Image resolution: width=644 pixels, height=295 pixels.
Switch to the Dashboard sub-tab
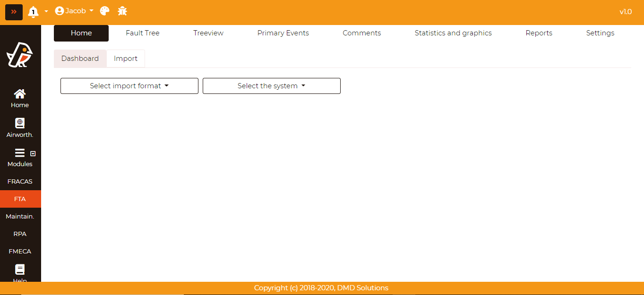click(80, 59)
